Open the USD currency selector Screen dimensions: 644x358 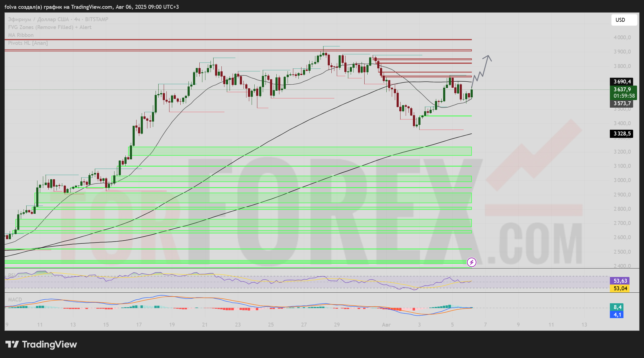coord(624,20)
